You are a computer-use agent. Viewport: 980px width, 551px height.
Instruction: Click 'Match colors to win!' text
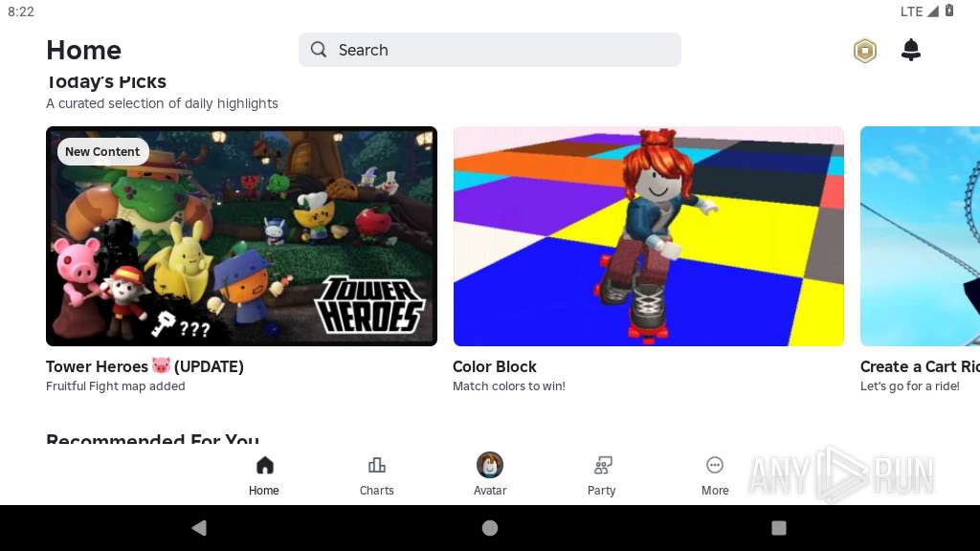[x=509, y=386]
